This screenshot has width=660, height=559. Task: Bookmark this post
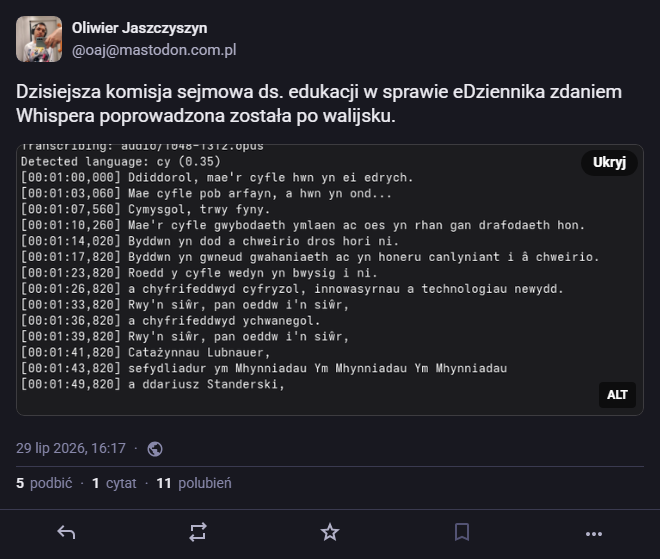pos(462,532)
